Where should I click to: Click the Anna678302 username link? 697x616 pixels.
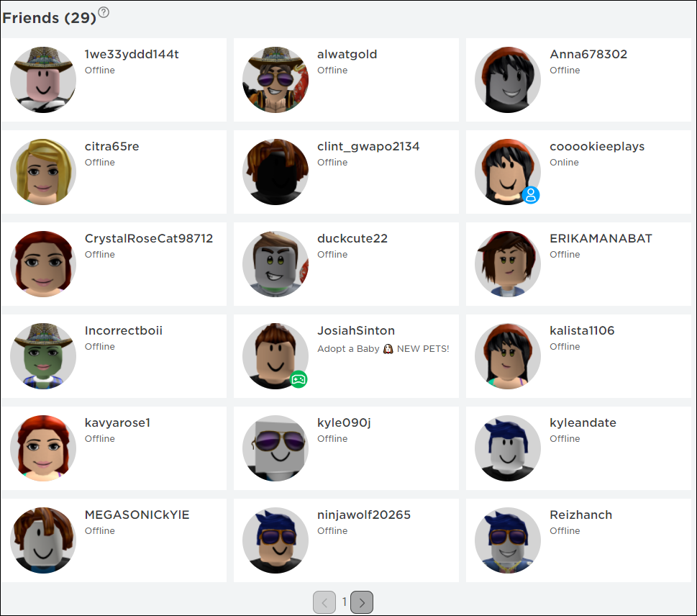(588, 54)
